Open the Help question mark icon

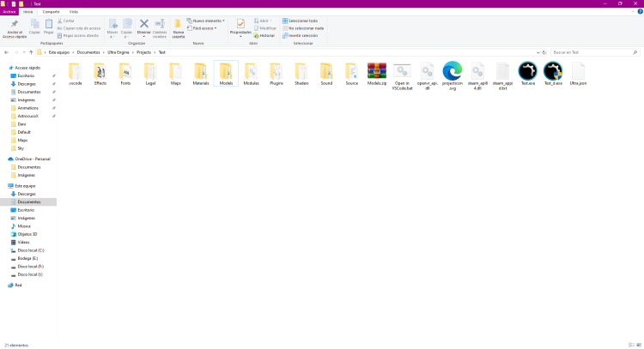(x=640, y=11)
